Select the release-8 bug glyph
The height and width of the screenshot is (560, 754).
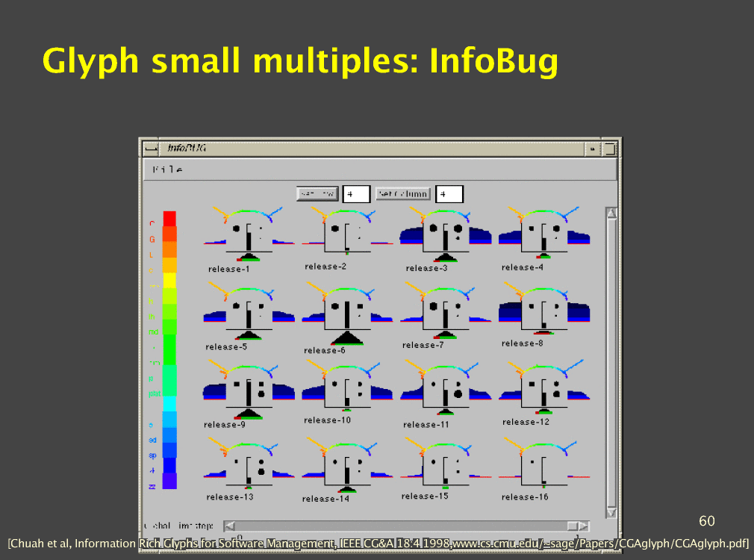(x=544, y=309)
